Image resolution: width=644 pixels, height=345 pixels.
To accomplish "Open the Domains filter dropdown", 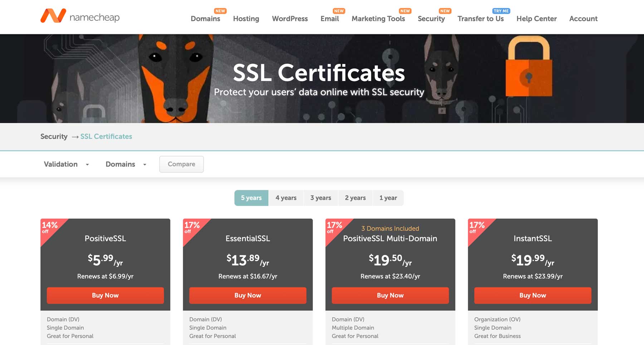I will pyautogui.click(x=125, y=164).
